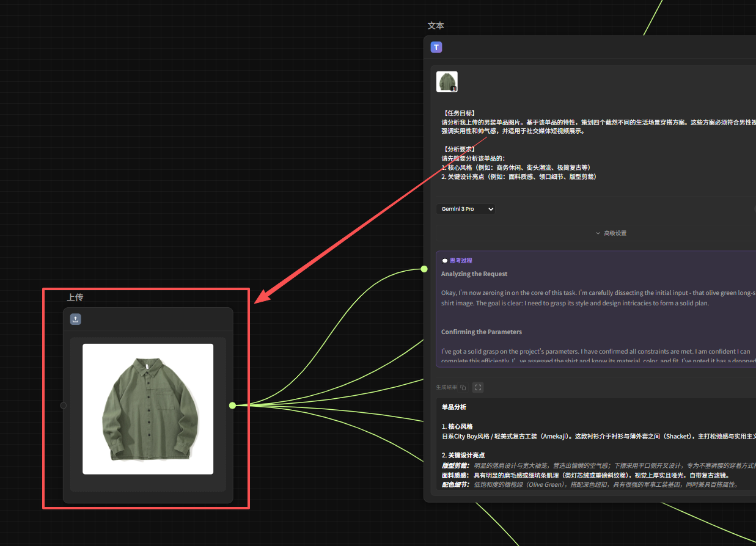
Task: Click the 单品分析 heading in result output
Action: [x=453, y=407]
